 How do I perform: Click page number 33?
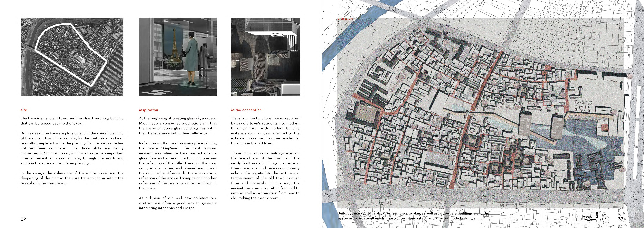click(x=621, y=219)
